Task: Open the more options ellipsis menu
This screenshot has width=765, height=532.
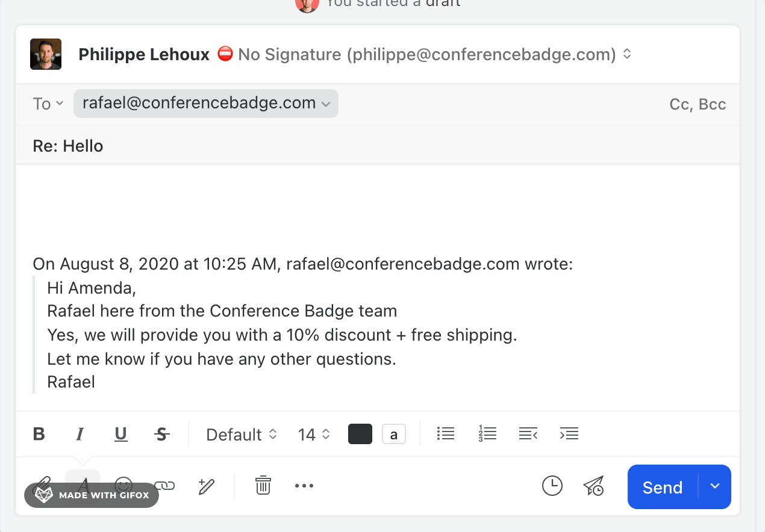Action: (304, 486)
